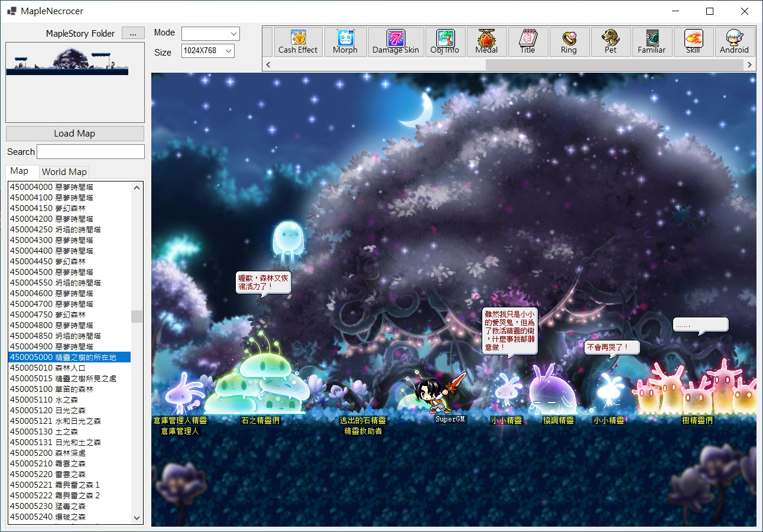Viewport: 763px width, 532px height.
Task: Select map 450004850 坍塌的時間塔
Action: click(x=69, y=336)
